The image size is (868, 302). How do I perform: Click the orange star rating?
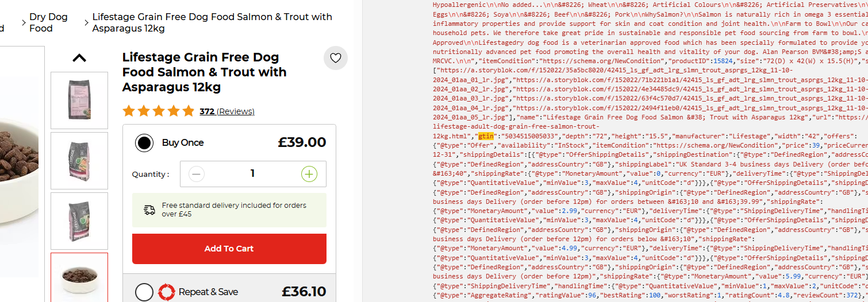point(159,111)
